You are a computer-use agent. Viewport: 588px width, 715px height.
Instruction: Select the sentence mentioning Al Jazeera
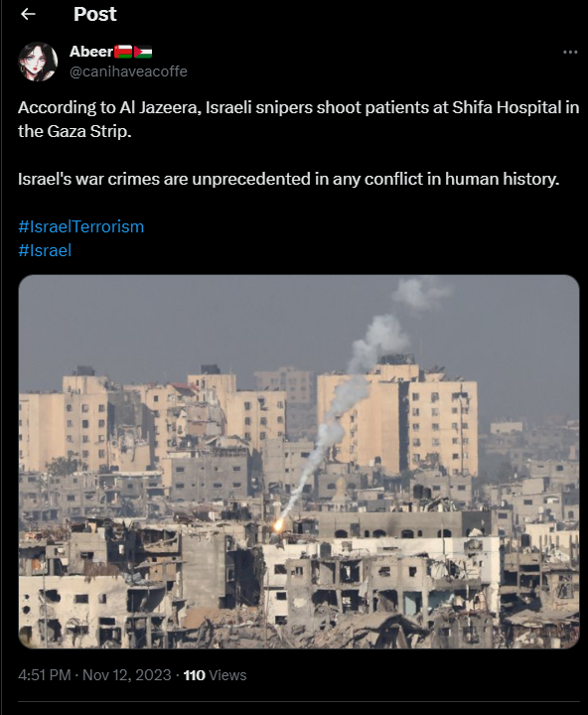pyautogui.click(x=299, y=119)
